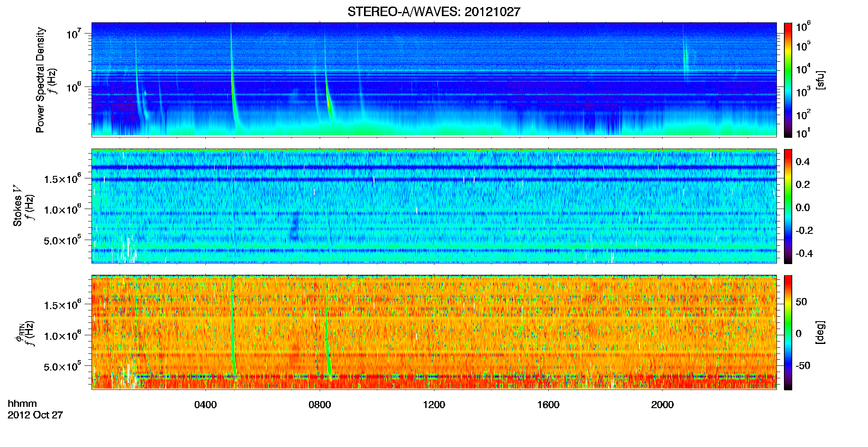This screenshot has height=447, width=868.
Task: Click the 0.4 label on Stokes colorbar
Action: (x=803, y=162)
